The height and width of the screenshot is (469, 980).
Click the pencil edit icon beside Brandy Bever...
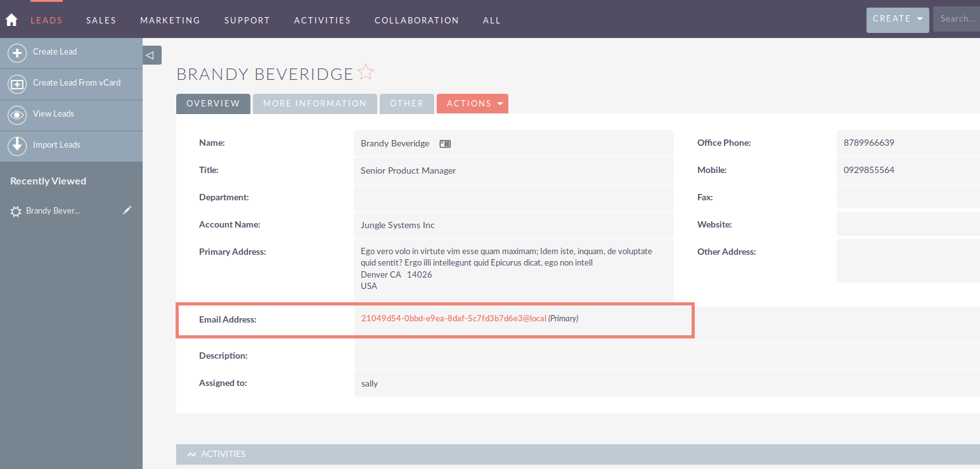tap(127, 210)
